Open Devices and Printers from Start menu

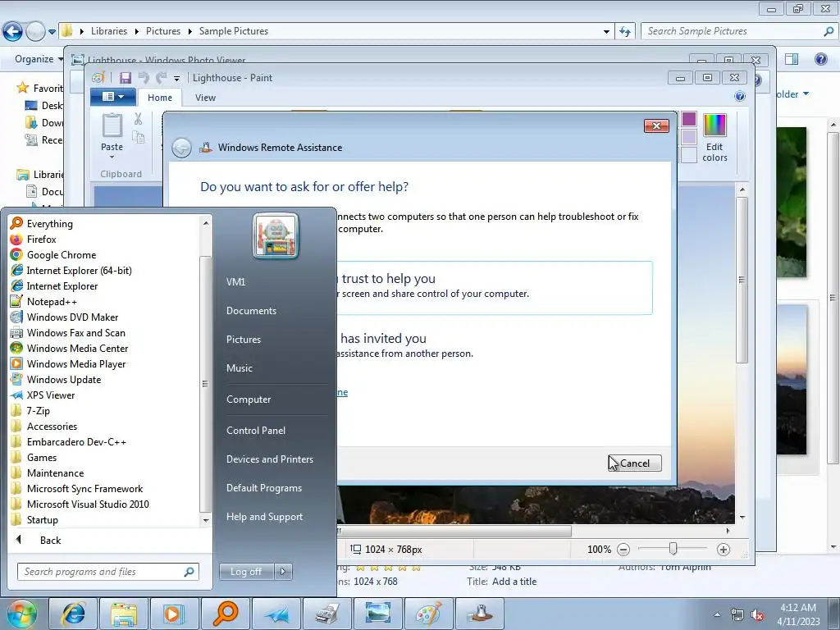pyautogui.click(x=269, y=459)
